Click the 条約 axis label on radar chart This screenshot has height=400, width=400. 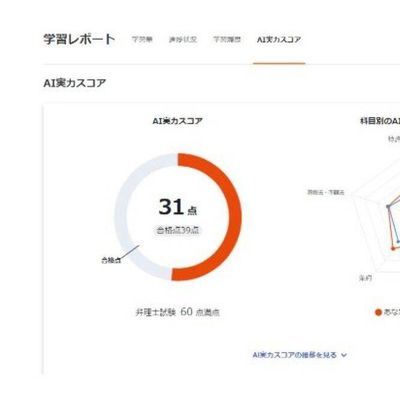click(x=365, y=278)
